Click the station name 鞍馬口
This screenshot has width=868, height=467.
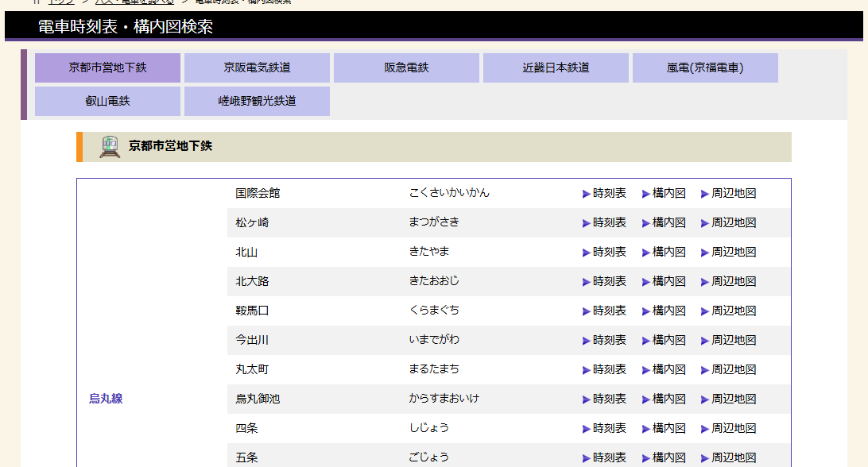(252, 311)
